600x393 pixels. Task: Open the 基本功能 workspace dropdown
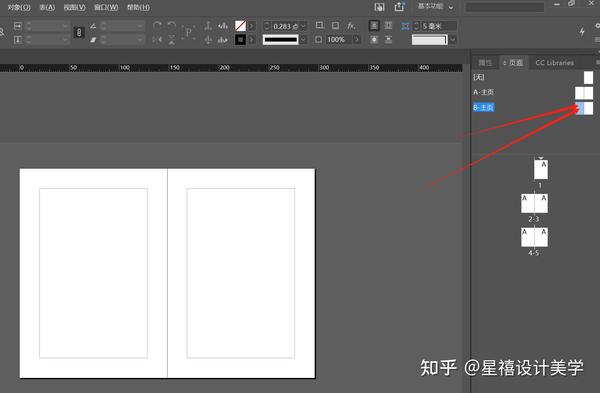point(435,7)
